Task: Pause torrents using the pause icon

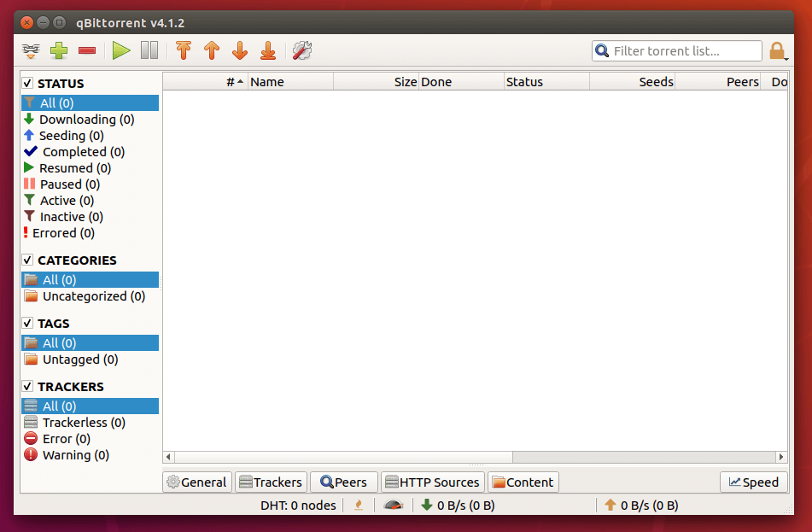Action: [149, 50]
